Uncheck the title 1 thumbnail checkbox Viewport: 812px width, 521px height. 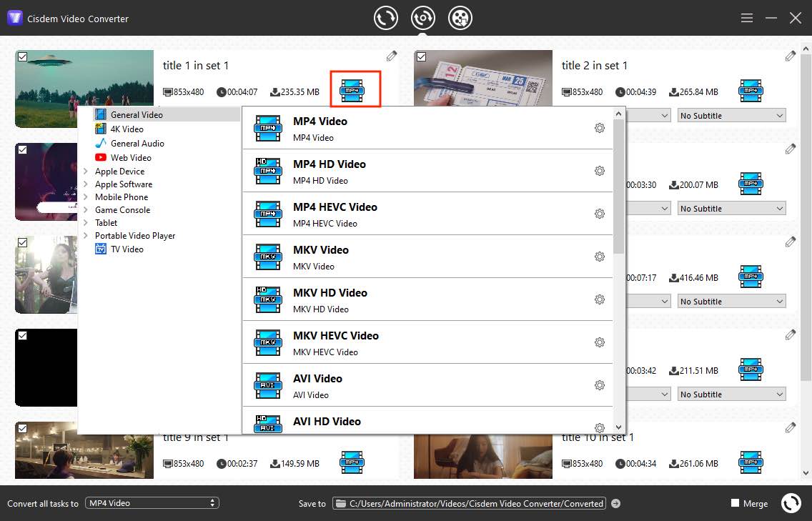22,56
